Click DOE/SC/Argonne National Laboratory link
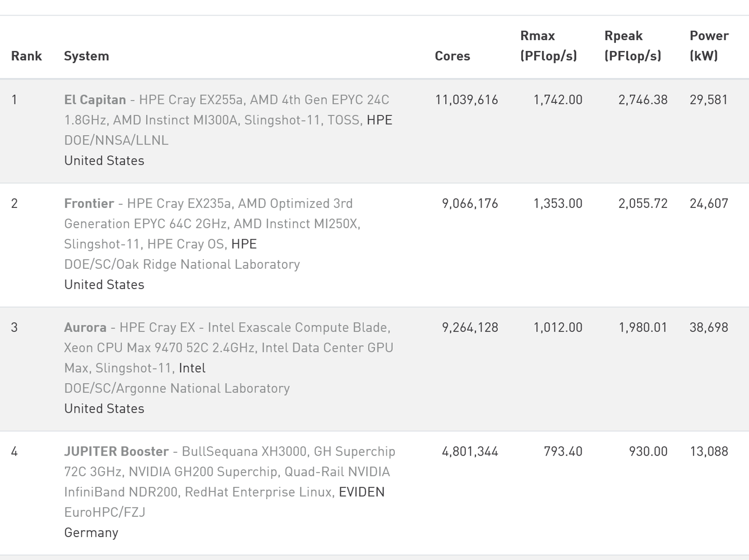This screenshot has width=749, height=560. pyautogui.click(x=177, y=388)
